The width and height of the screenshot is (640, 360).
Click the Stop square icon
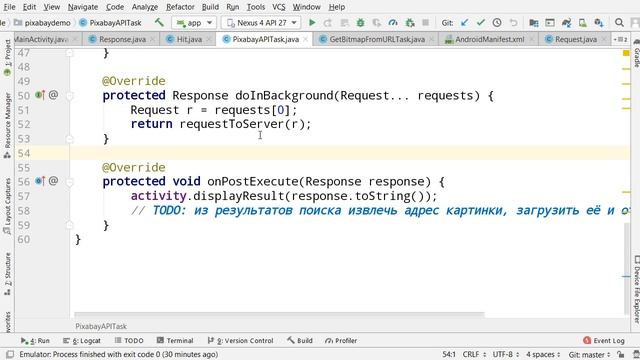(425, 23)
